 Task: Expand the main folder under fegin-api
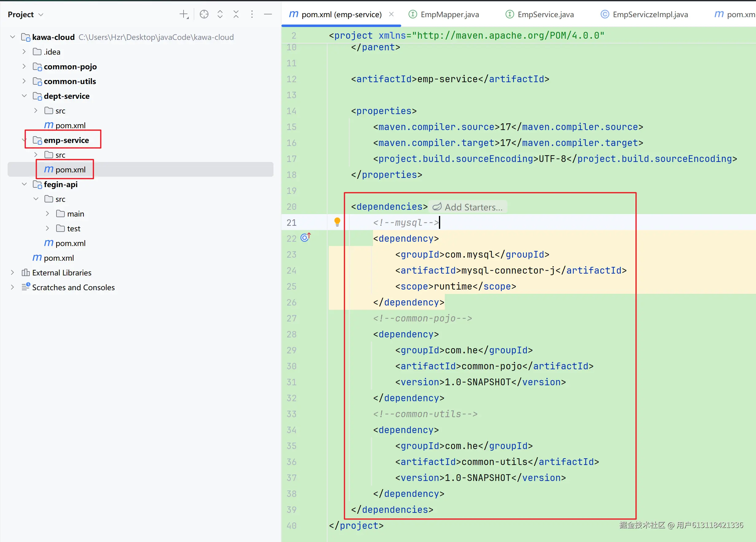click(x=47, y=213)
